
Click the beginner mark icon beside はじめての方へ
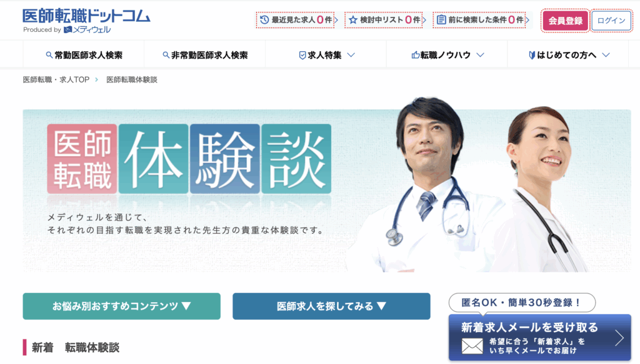coord(532,55)
